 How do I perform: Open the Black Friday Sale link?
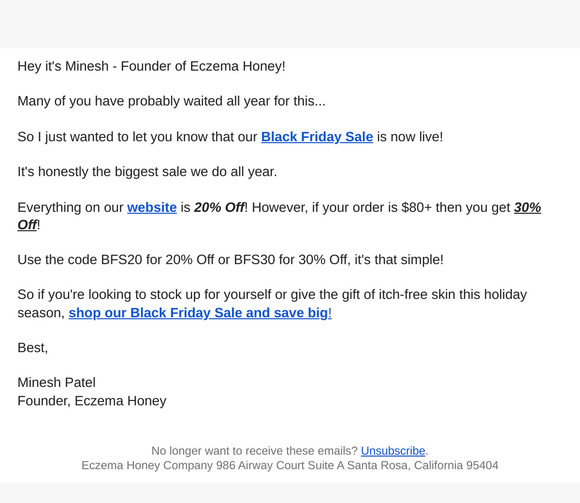[x=317, y=137]
